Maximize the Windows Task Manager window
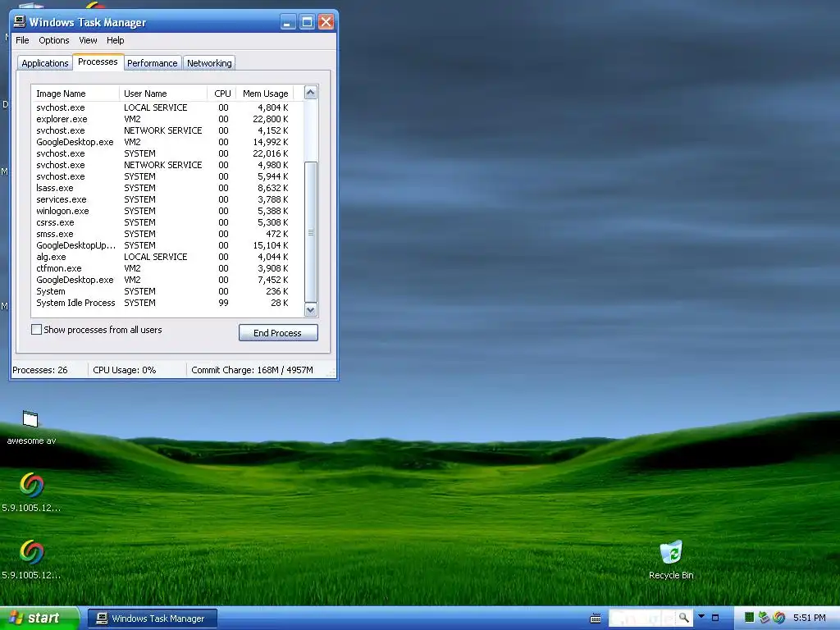840x630 pixels. point(307,22)
